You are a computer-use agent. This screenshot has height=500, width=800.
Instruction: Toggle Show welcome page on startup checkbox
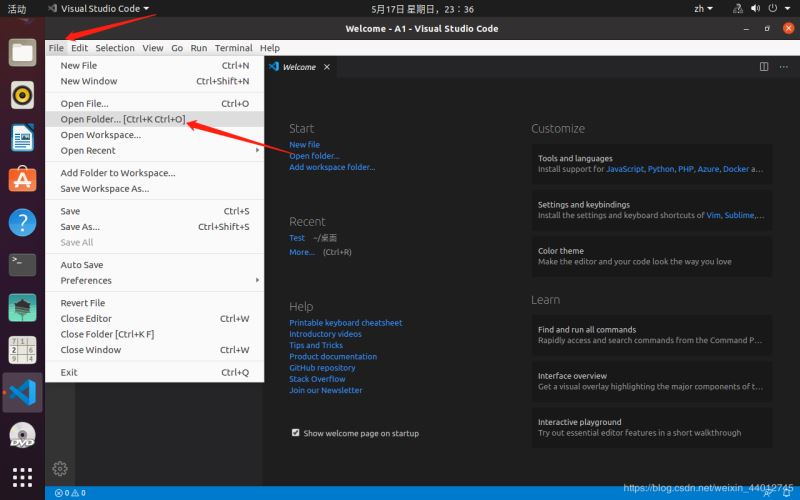(x=295, y=433)
